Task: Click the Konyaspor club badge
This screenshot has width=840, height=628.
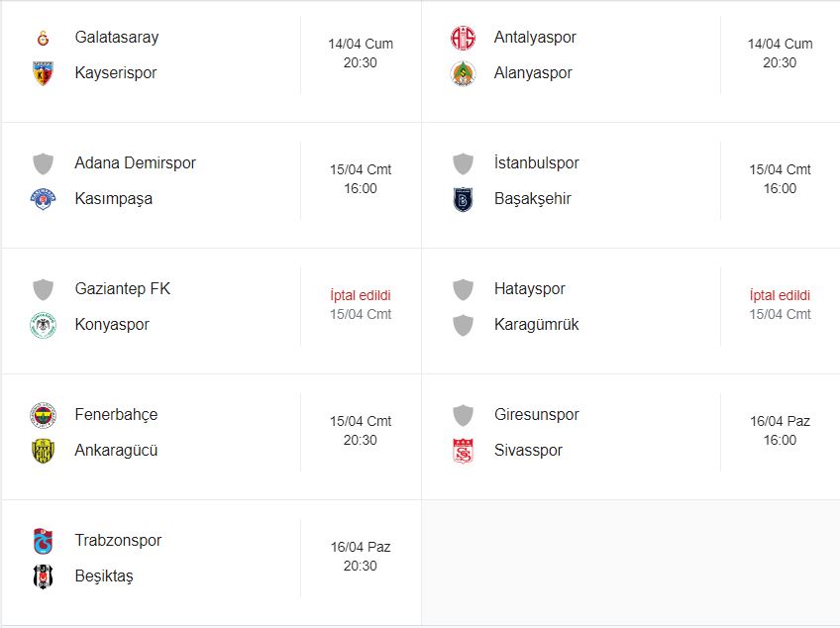Action: tap(43, 325)
